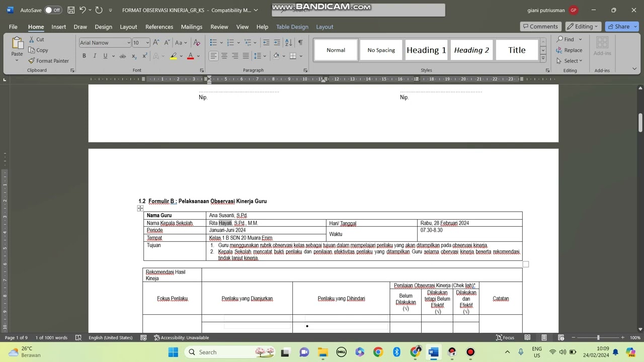Screen dimensions: 644x362
Task: Switch to Design tab
Action: click(x=103, y=27)
